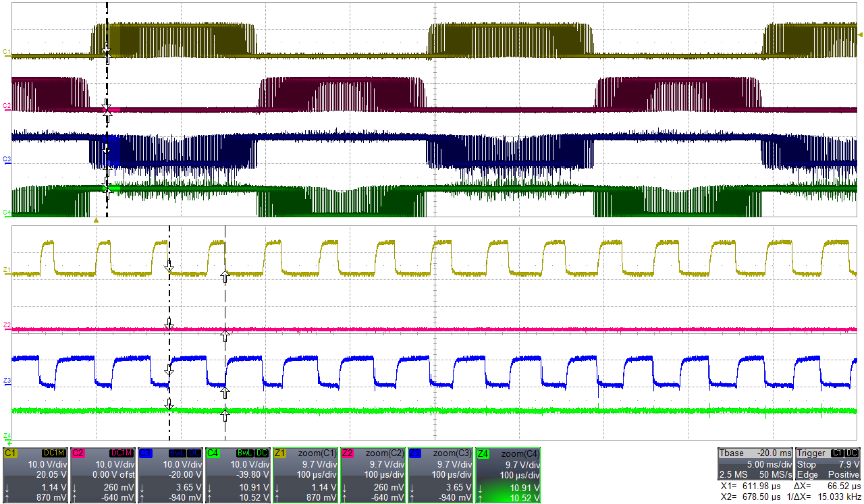Click the trigger position marker below top grid

point(96,220)
